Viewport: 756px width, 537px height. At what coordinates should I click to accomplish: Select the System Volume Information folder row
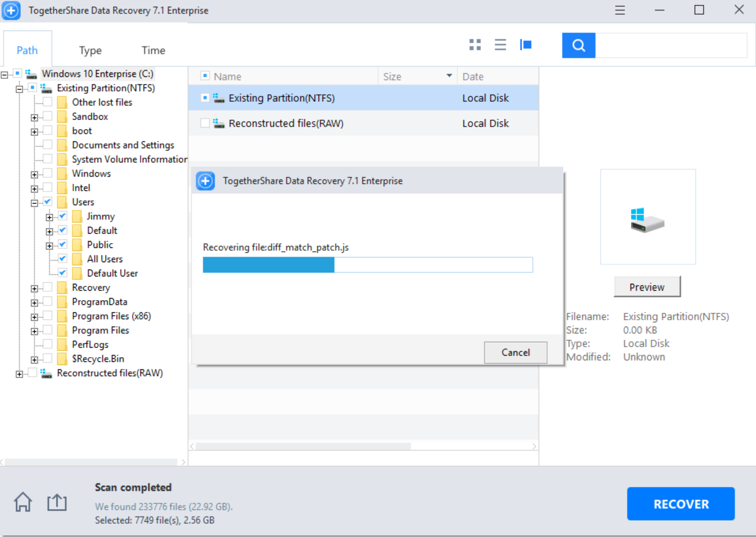pyautogui.click(x=130, y=159)
